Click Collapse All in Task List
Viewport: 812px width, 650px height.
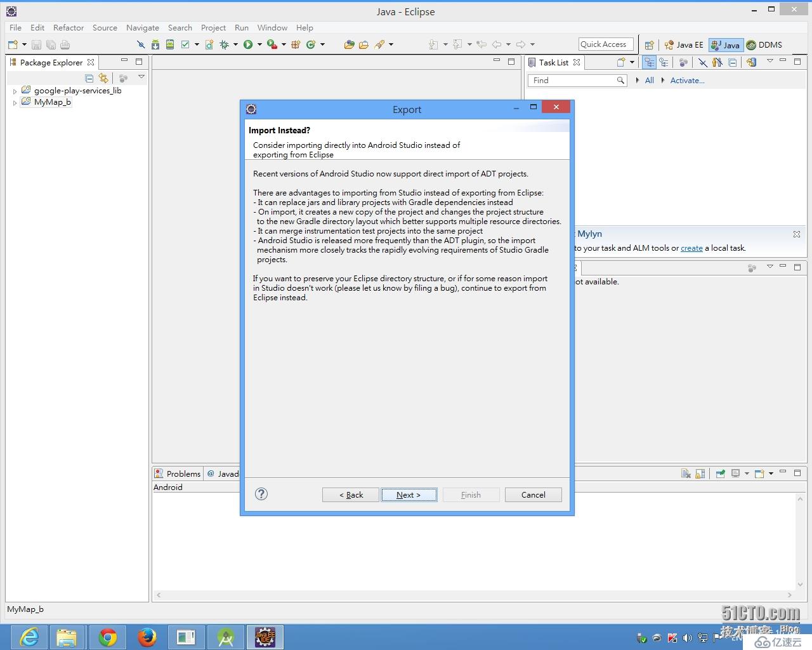733,62
